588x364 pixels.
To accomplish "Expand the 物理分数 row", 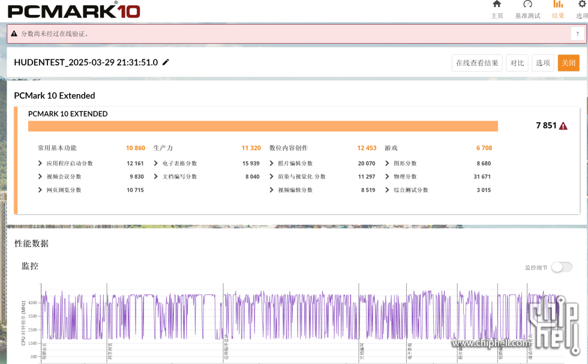I will pyautogui.click(x=388, y=176).
